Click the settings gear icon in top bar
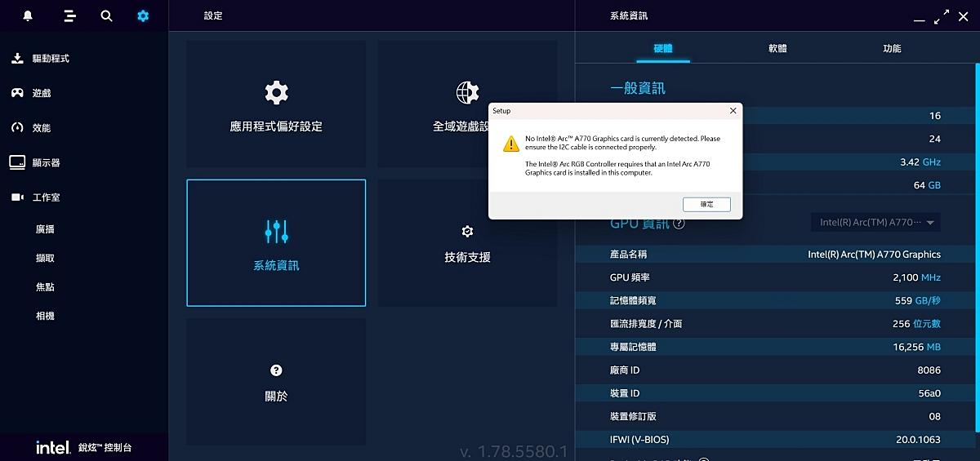Image resolution: width=980 pixels, height=461 pixels. click(x=143, y=16)
